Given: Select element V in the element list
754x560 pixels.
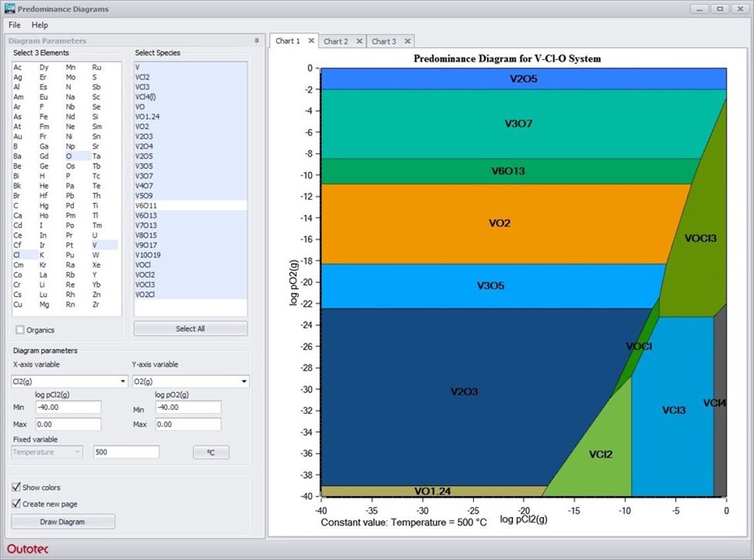Looking at the screenshot, I should click(94, 245).
